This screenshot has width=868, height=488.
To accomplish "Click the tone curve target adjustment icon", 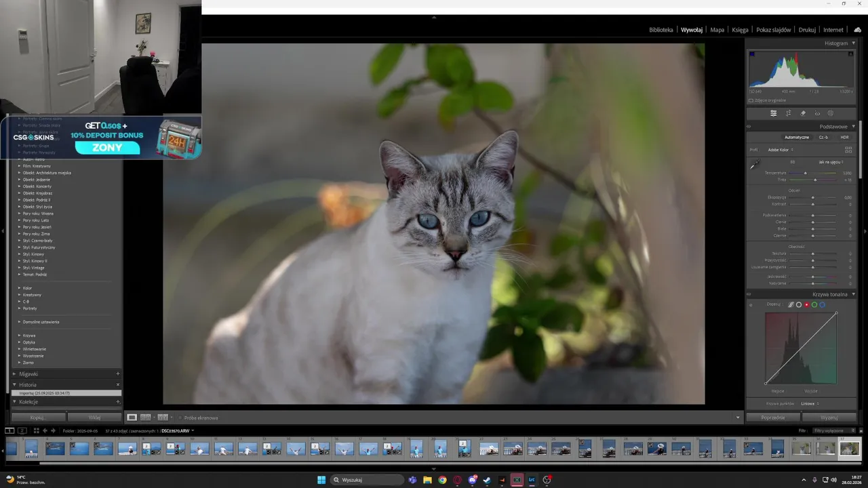I will 751,304.
